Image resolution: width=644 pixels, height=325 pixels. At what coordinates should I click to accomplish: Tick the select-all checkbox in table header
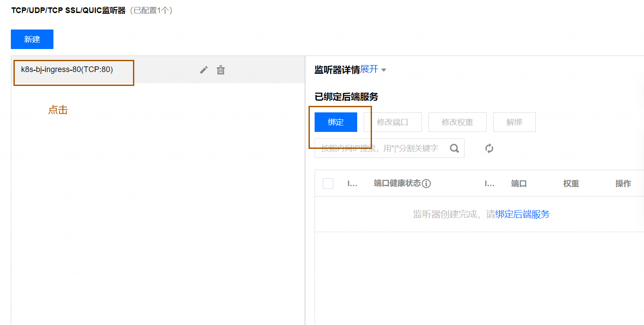328,184
